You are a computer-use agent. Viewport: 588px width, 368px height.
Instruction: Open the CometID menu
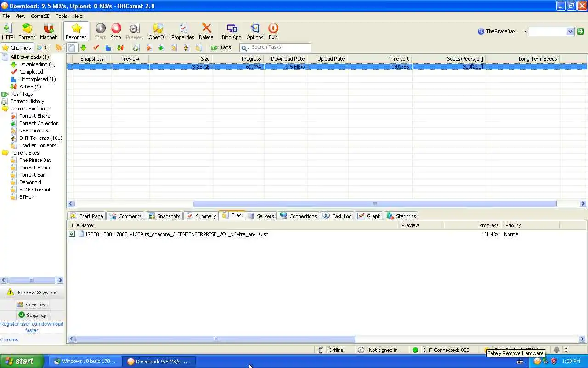40,16
